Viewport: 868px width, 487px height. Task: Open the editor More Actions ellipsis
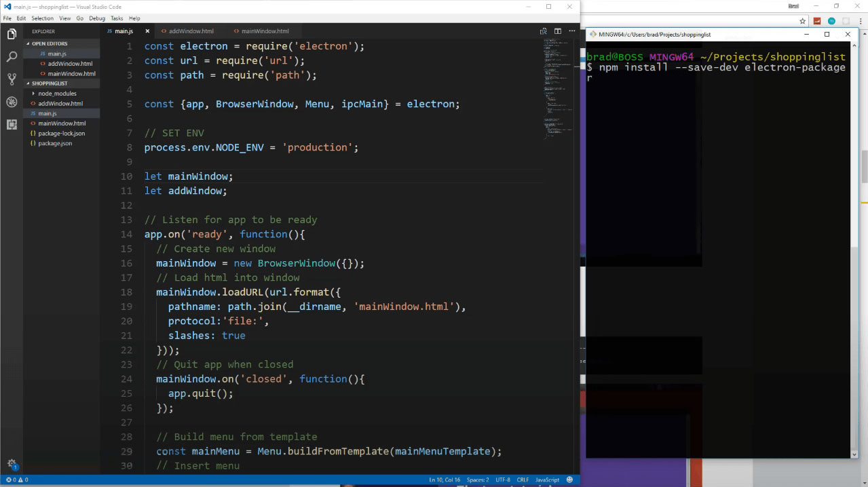[x=571, y=31]
